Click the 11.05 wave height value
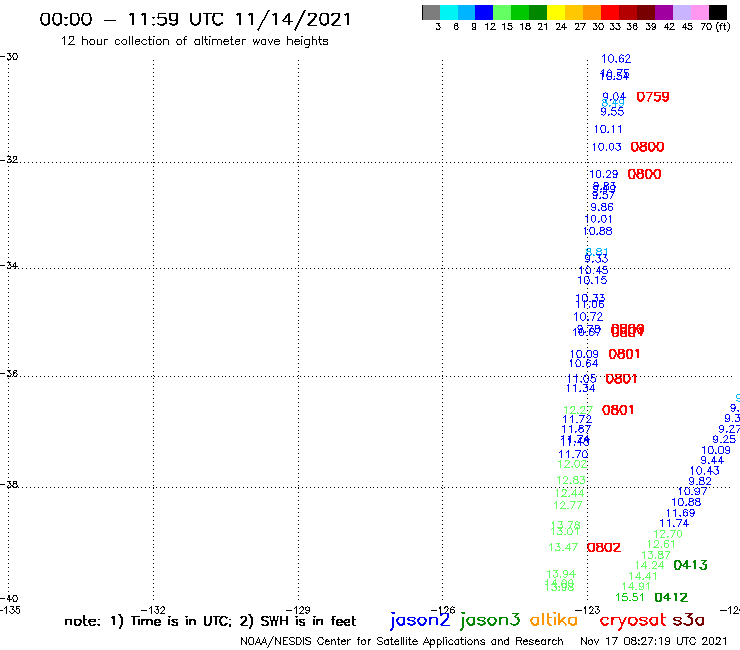The image size is (740, 650). pos(581,379)
